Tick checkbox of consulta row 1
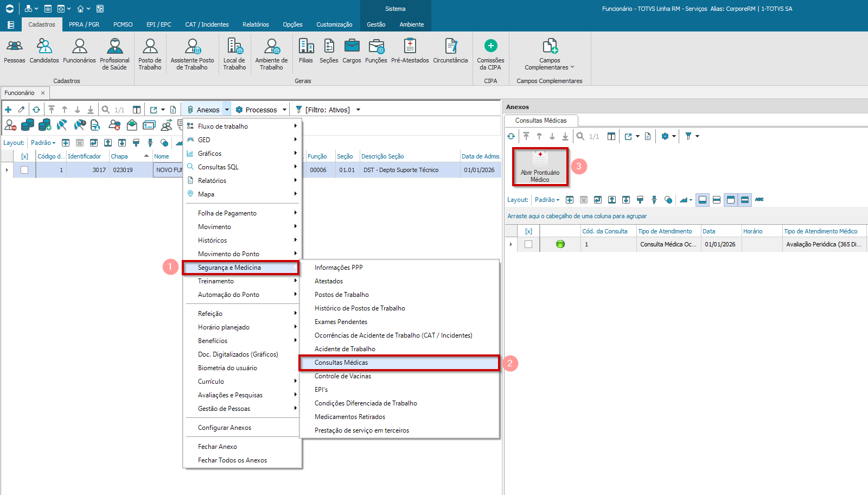 coord(528,244)
